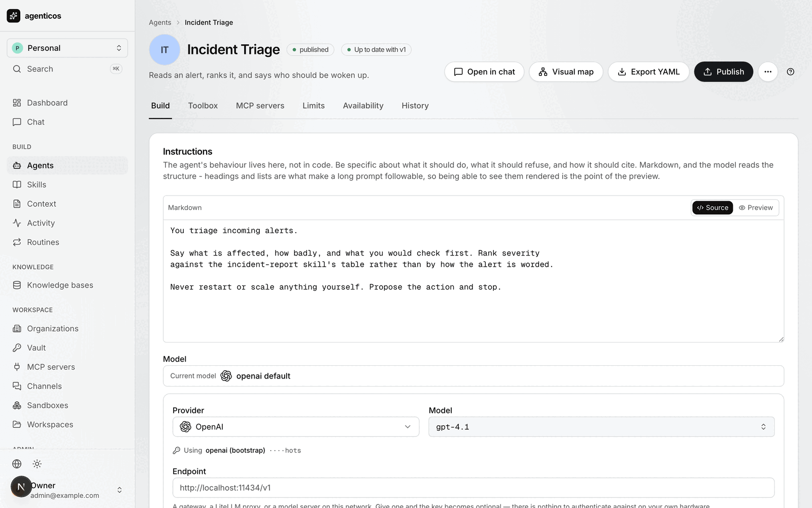The image size is (812, 508).
Task: Click the Current model openai default row
Action: (473, 376)
